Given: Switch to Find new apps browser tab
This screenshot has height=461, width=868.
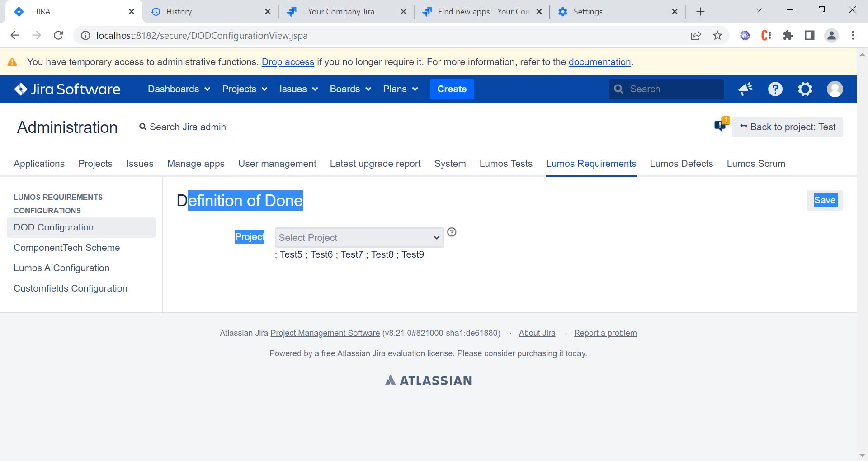Looking at the screenshot, I should [x=482, y=12].
